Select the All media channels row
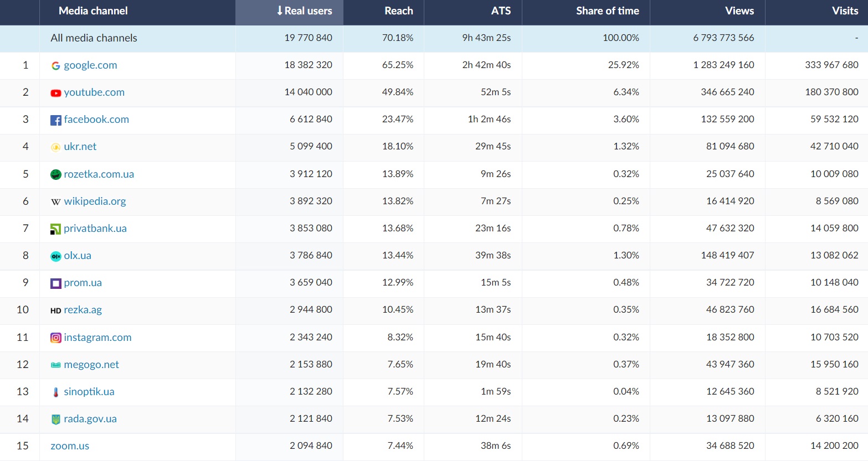This screenshot has height=461, width=868. [94, 38]
